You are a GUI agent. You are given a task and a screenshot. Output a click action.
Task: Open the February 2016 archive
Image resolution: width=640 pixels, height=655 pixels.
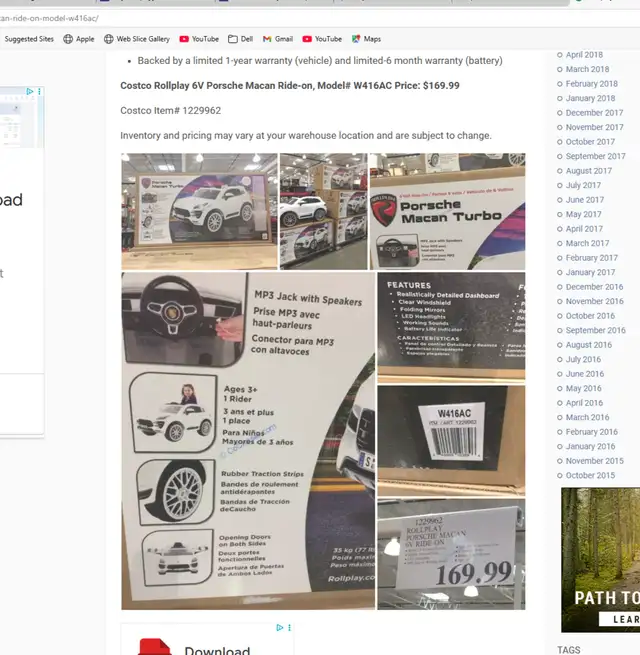pyautogui.click(x=591, y=432)
